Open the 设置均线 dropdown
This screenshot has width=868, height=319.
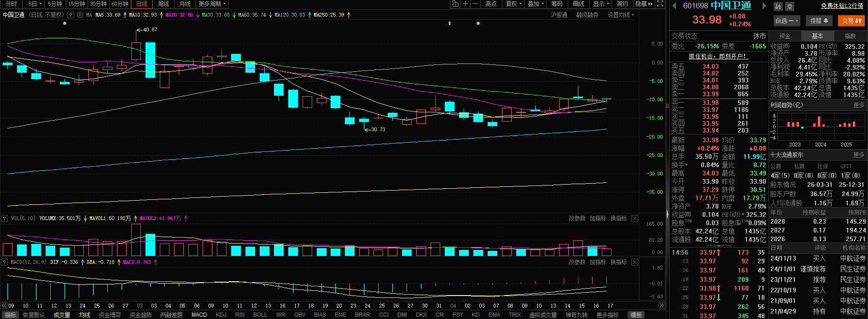621,15
